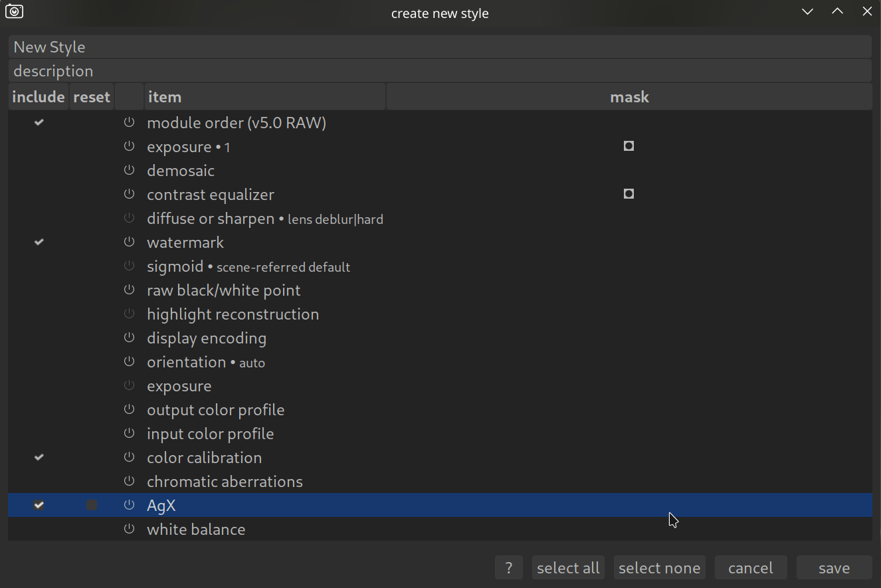Save the new style
The image size is (881, 588).
(834, 568)
